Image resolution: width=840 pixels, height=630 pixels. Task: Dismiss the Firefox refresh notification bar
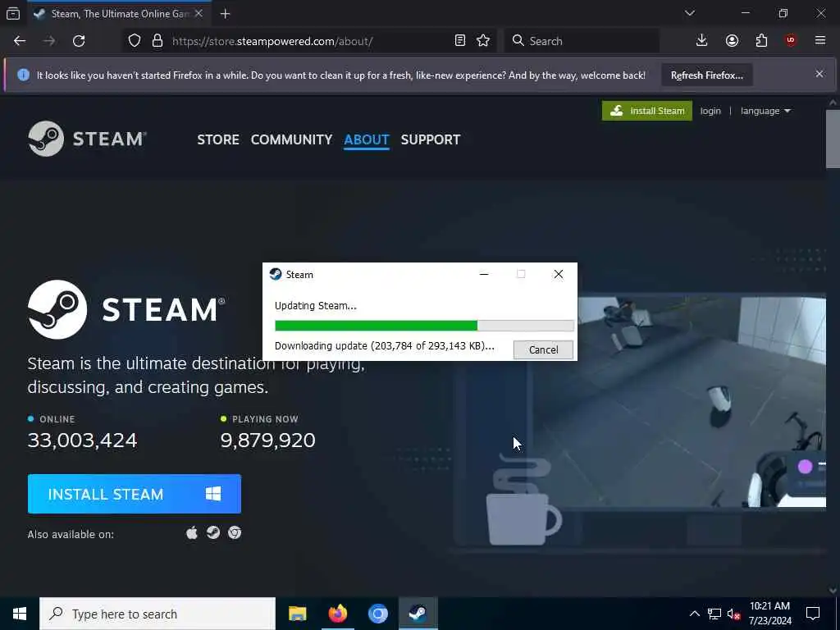coord(819,74)
